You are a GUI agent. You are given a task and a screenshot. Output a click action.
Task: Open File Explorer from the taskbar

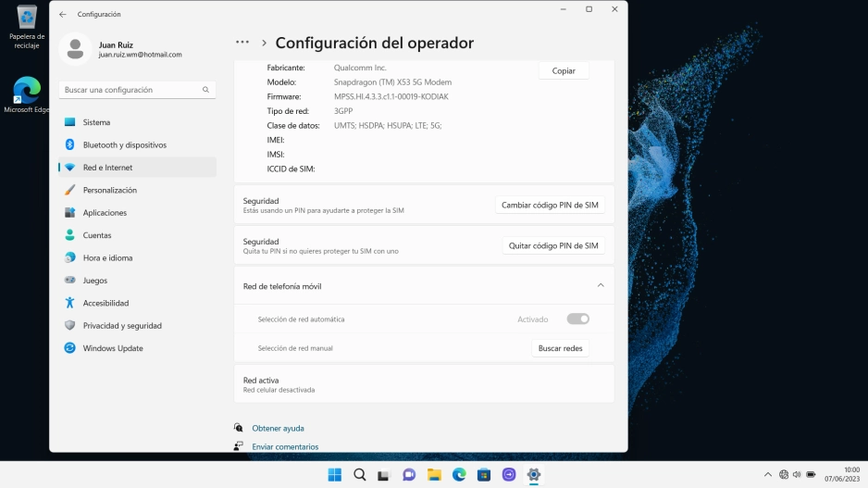(434, 475)
